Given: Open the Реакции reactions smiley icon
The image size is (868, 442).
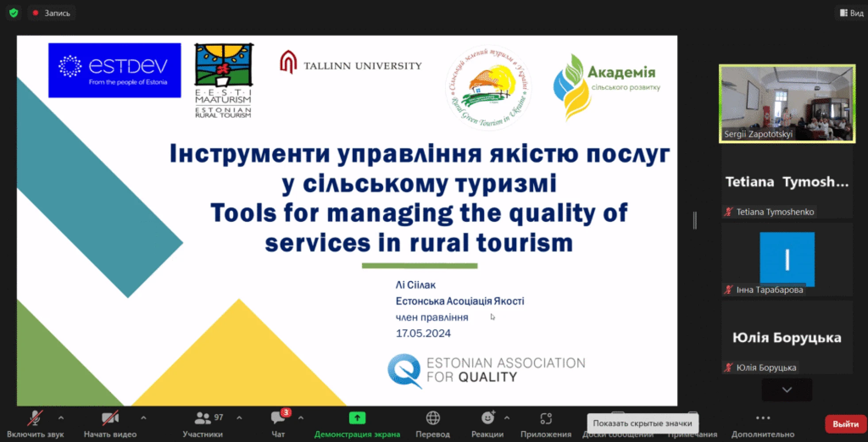Looking at the screenshot, I should (x=488, y=424).
